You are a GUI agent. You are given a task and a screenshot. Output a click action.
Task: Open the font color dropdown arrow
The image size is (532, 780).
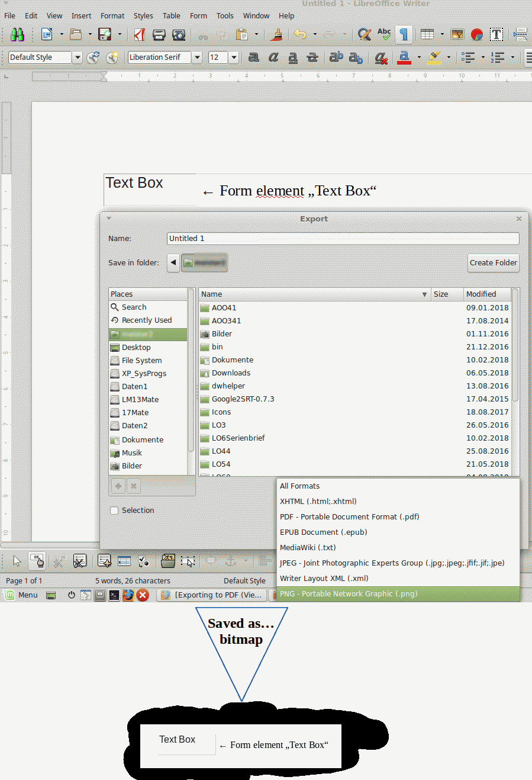point(419,57)
